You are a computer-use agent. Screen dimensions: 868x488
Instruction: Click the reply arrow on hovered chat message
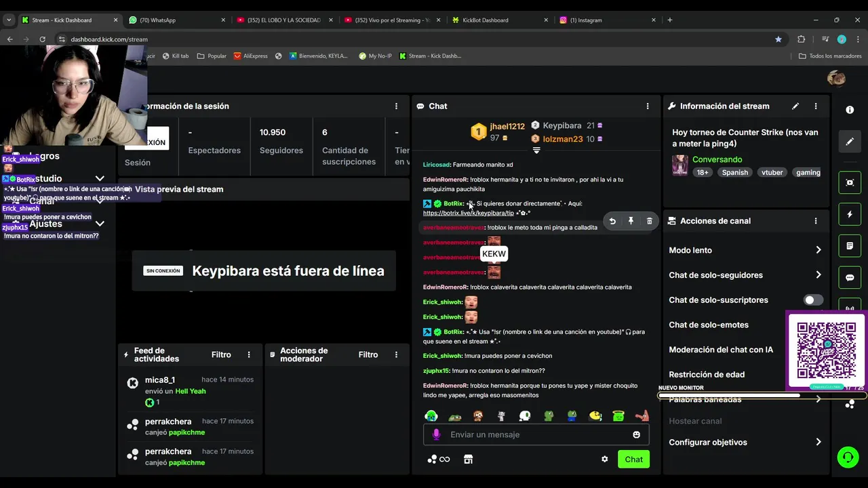coord(612,221)
